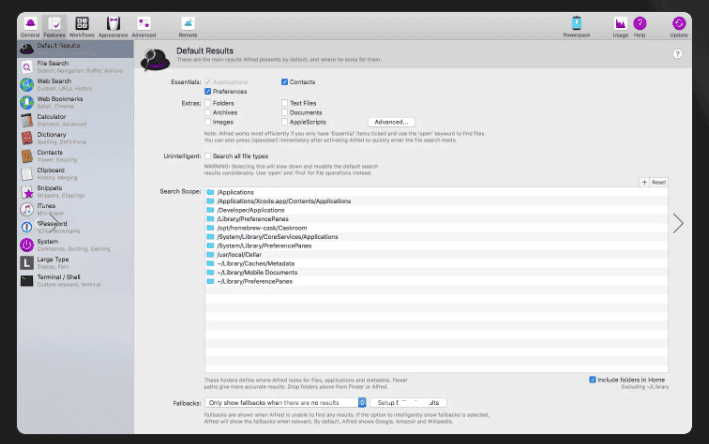The image size is (709, 444).
Task: Select the Snippets star icon
Action: click(27, 192)
